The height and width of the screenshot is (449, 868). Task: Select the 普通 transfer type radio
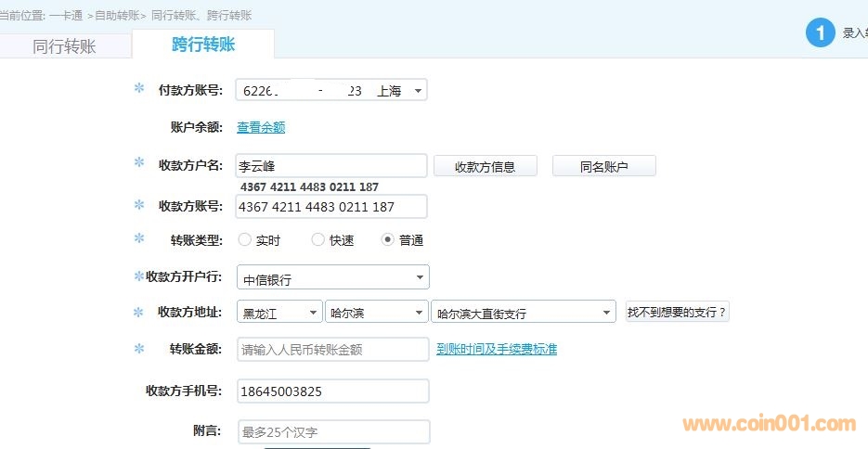pyautogui.click(x=388, y=239)
